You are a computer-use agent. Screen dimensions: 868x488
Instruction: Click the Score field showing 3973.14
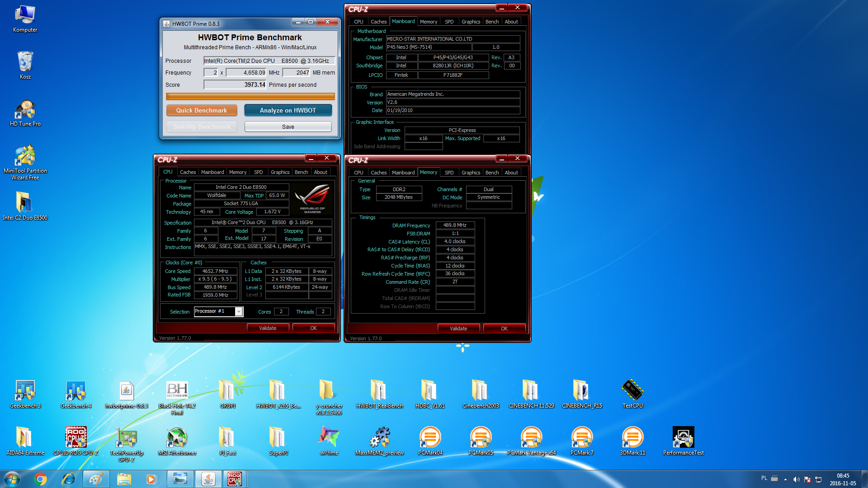[235, 84]
